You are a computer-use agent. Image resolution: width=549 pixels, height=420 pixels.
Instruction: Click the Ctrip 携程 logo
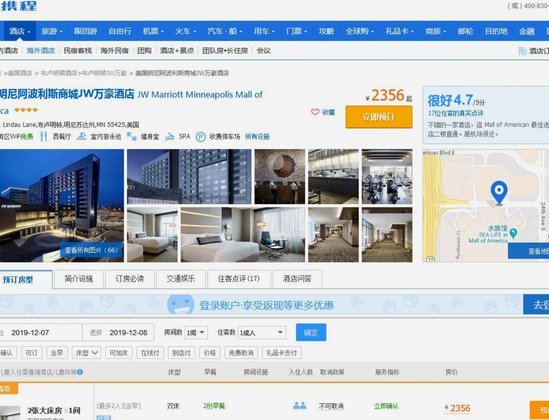tap(18, 6)
